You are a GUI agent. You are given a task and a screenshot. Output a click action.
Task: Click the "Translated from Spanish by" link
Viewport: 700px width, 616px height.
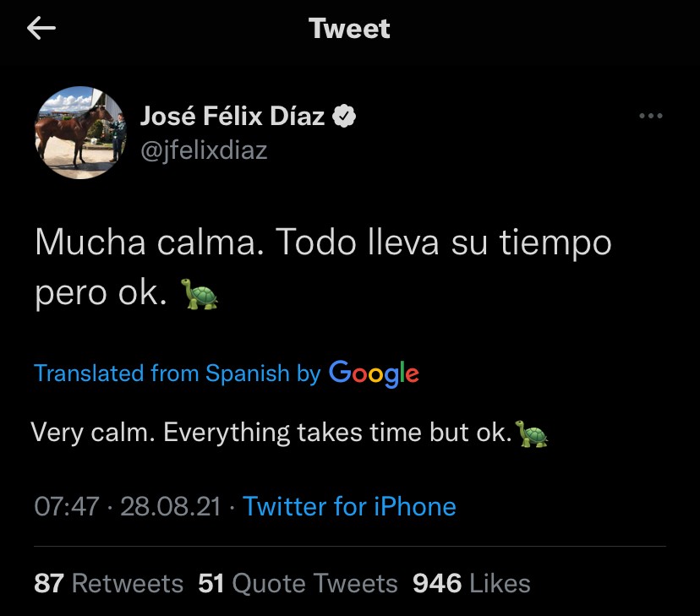[177, 373]
